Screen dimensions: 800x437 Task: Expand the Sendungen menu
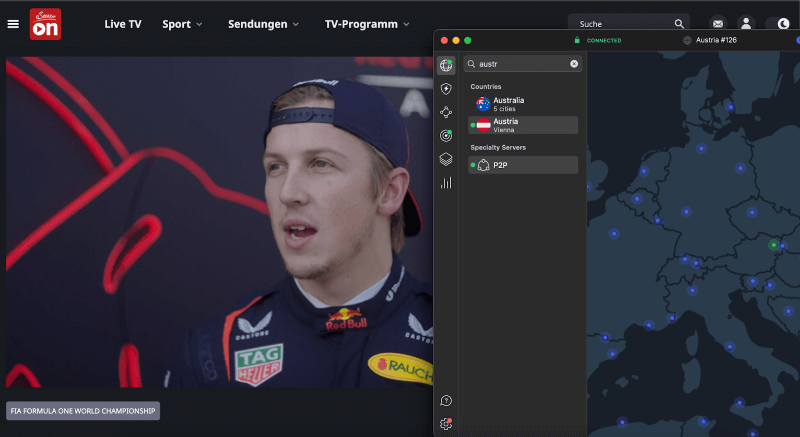point(263,24)
